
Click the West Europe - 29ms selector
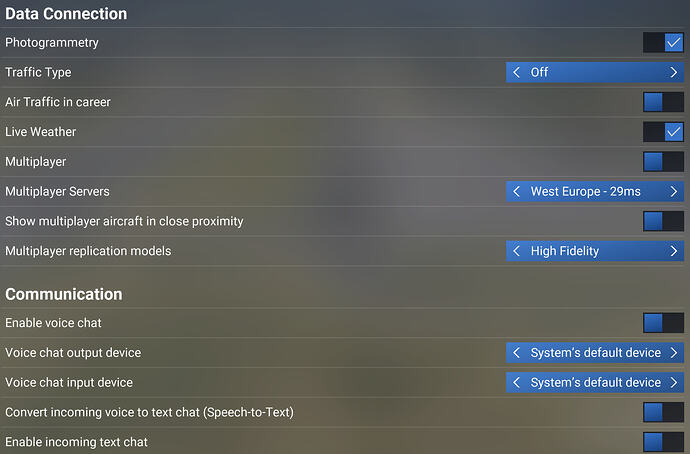595,191
